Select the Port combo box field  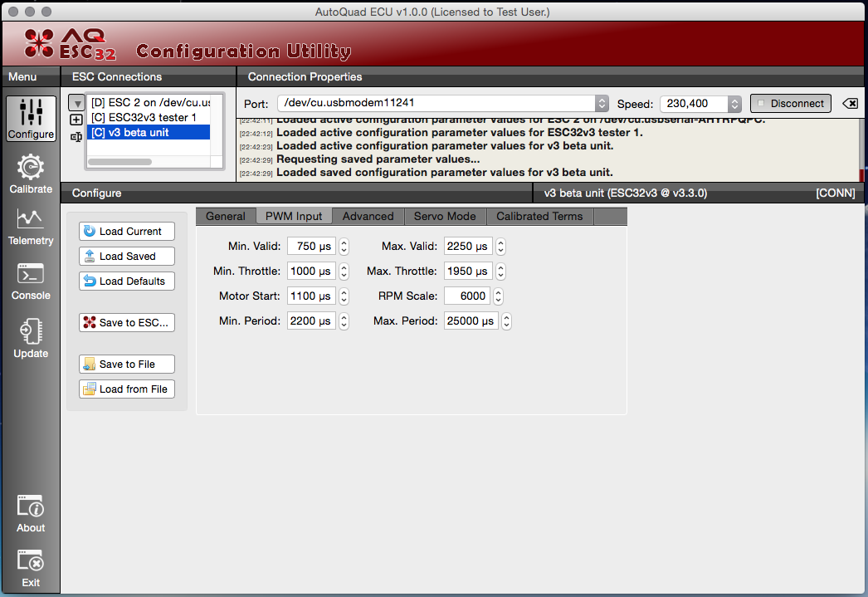pyautogui.click(x=443, y=104)
